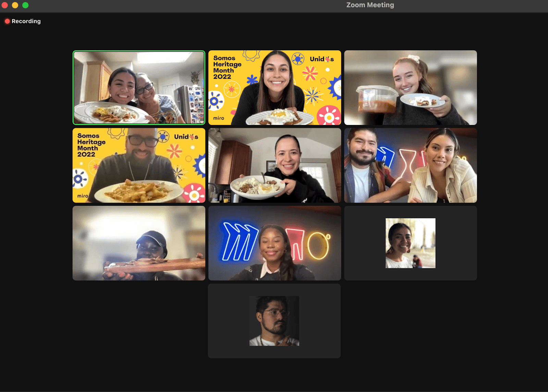
Task: Select the tile of the man showing a pasta plate
Action: coord(139,165)
